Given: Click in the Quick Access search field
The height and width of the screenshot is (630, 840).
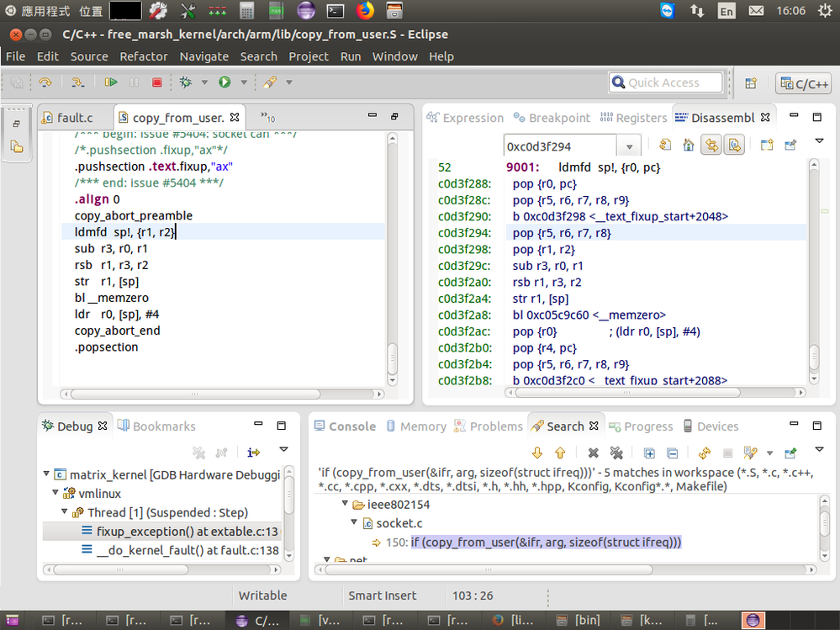Looking at the screenshot, I should point(665,82).
